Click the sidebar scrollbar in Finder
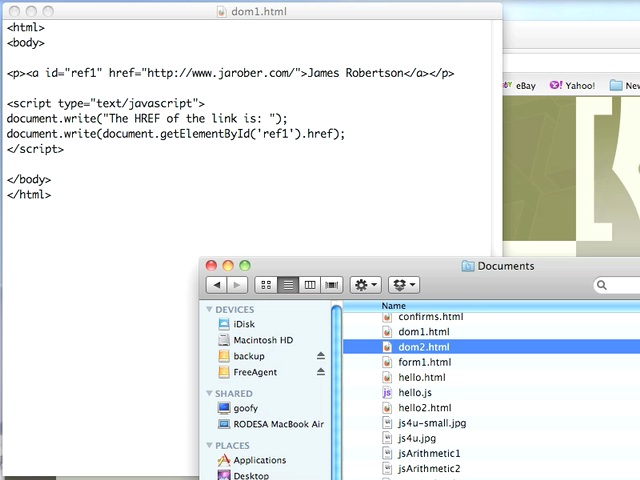 tap(336, 392)
